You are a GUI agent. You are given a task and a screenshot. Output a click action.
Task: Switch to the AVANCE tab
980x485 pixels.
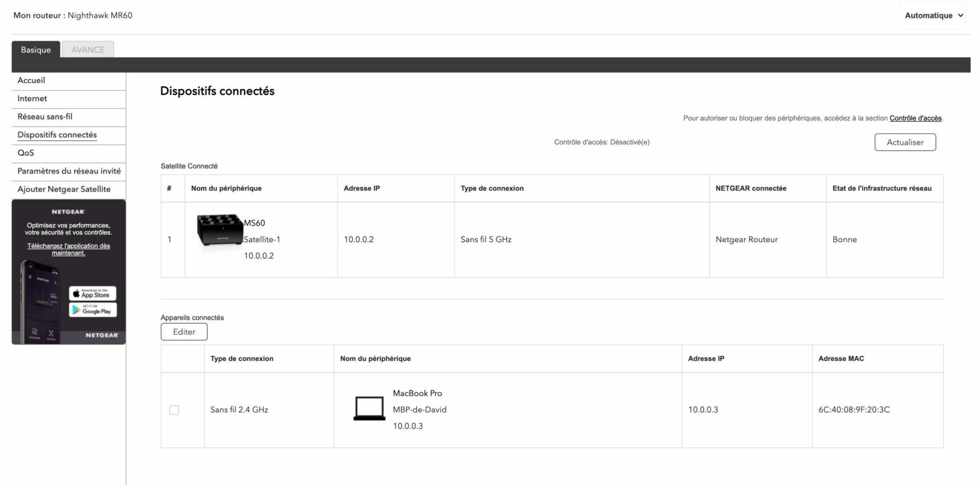(88, 50)
